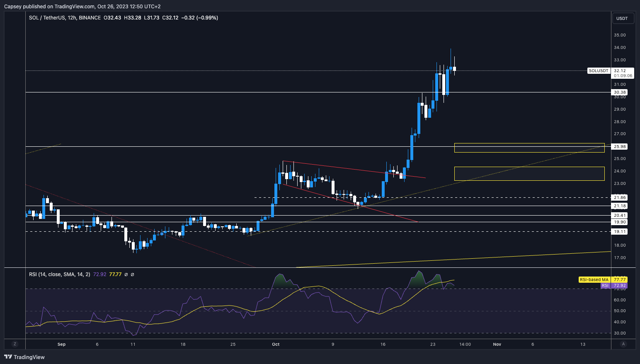
Task: Select the RSI (14, close, SMA, 14, 2) legend
Action: point(60,274)
